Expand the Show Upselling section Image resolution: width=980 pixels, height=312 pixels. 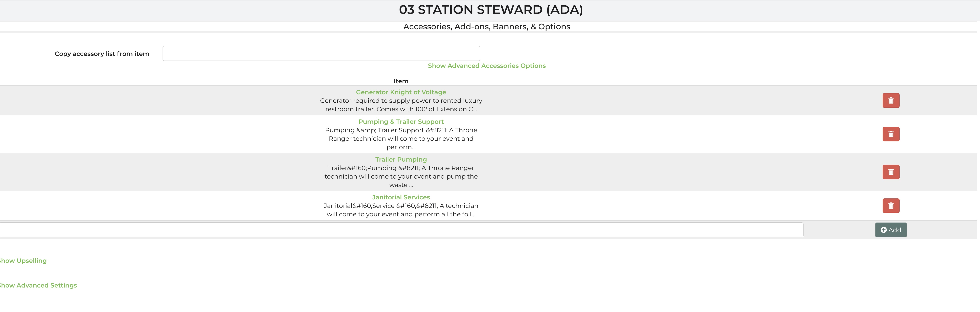point(23,261)
